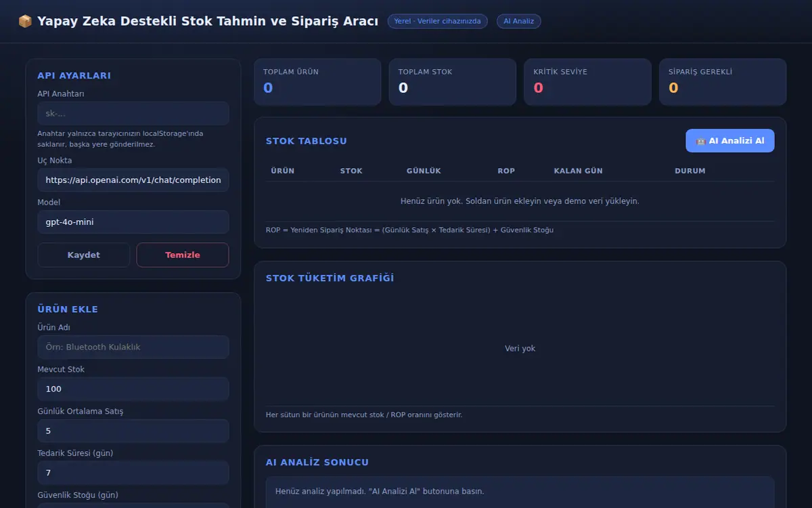Select the "TOPLAM STOK" stat card

pyautogui.click(x=453, y=82)
